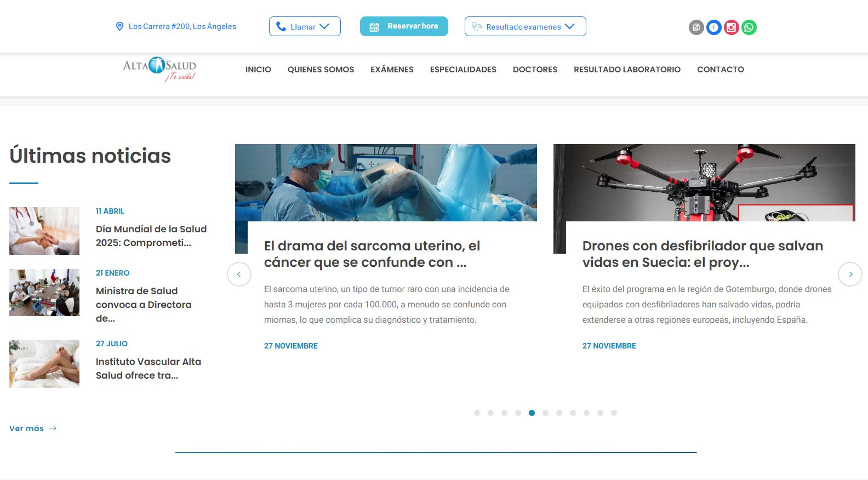Viewport: 868px width, 480px height.
Task: Click the 27 JULIO date label
Action: pyautogui.click(x=112, y=344)
